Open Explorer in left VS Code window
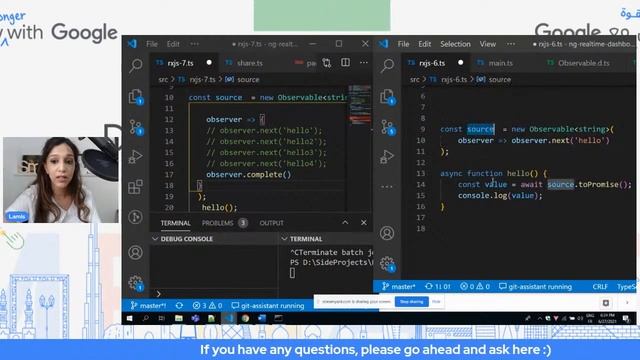This screenshot has width=640, height=360. (136, 97)
